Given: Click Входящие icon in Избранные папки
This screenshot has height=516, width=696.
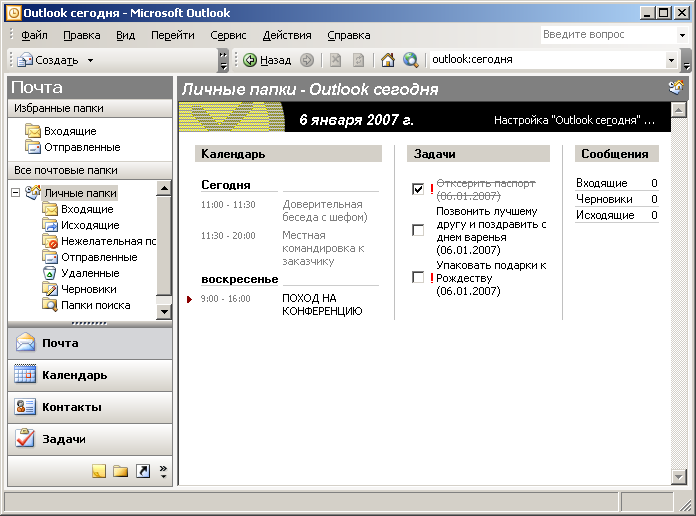Looking at the screenshot, I should click(33, 131).
